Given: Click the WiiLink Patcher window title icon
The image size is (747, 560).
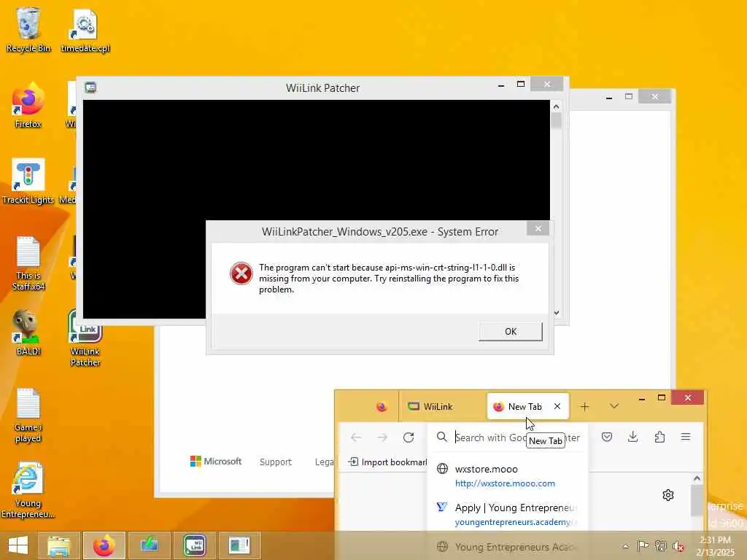Looking at the screenshot, I should coord(90,87).
